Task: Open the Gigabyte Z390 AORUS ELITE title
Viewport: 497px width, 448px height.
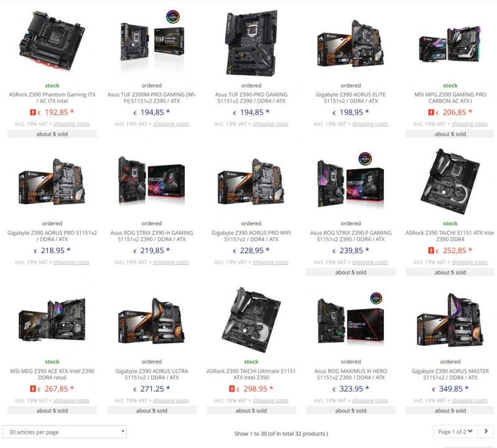Action: point(351,98)
